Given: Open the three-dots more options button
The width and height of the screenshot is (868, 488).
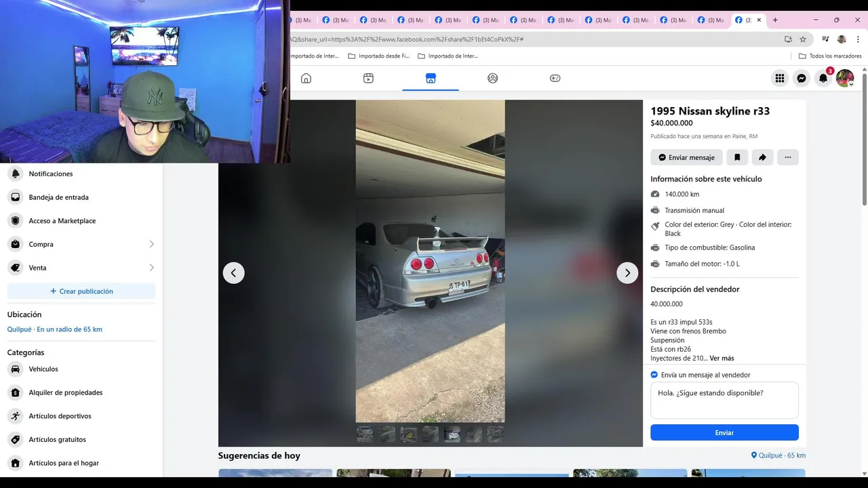Looking at the screenshot, I should tap(788, 157).
